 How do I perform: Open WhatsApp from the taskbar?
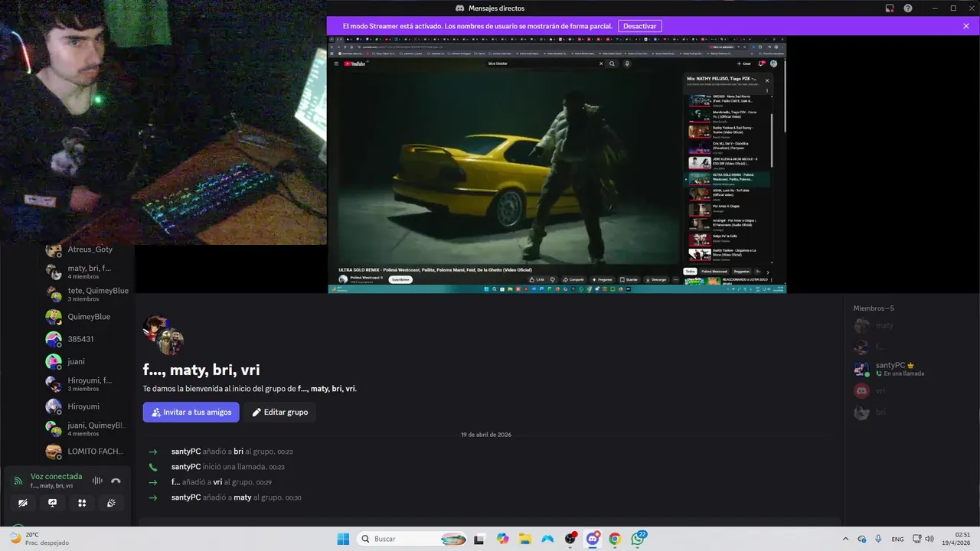638,539
